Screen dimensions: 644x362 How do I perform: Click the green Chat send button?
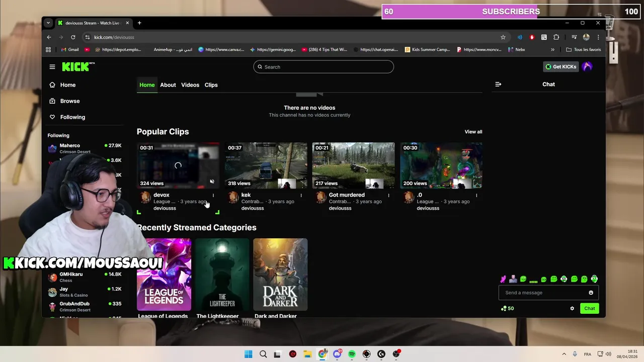click(x=589, y=309)
